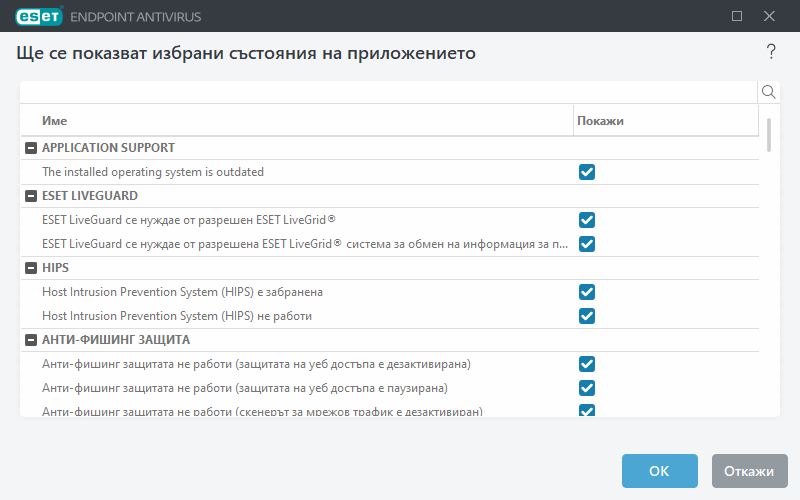This screenshot has height=500, width=800.
Task: Collapse the HIPS category
Action: 30,268
